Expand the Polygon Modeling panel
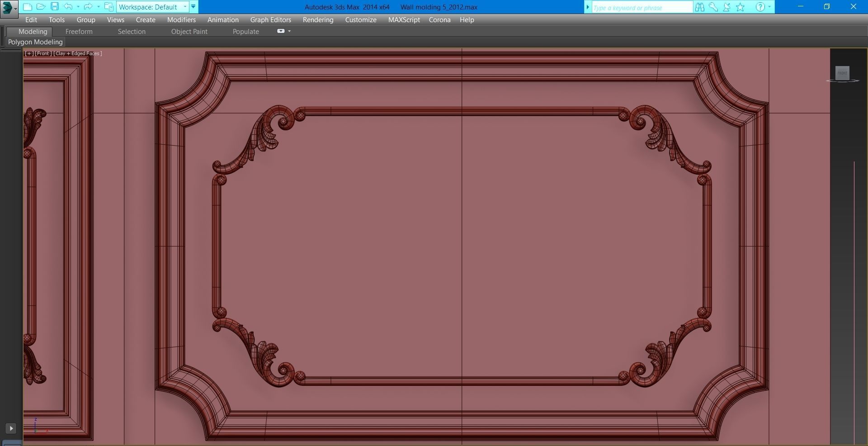The width and height of the screenshot is (868, 446). click(35, 42)
